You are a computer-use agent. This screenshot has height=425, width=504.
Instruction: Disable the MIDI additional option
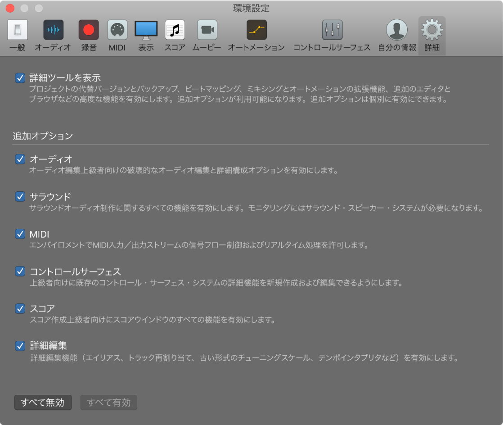pyautogui.click(x=20, y=234)
